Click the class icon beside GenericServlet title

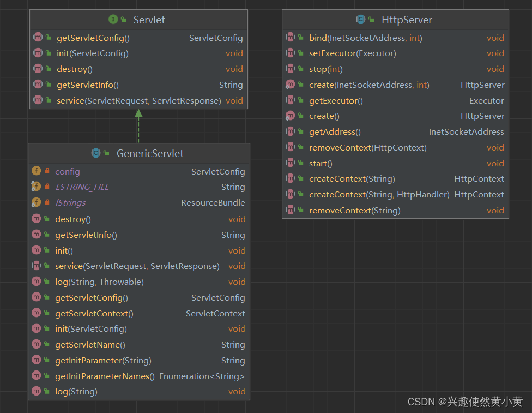pos(96,153)
